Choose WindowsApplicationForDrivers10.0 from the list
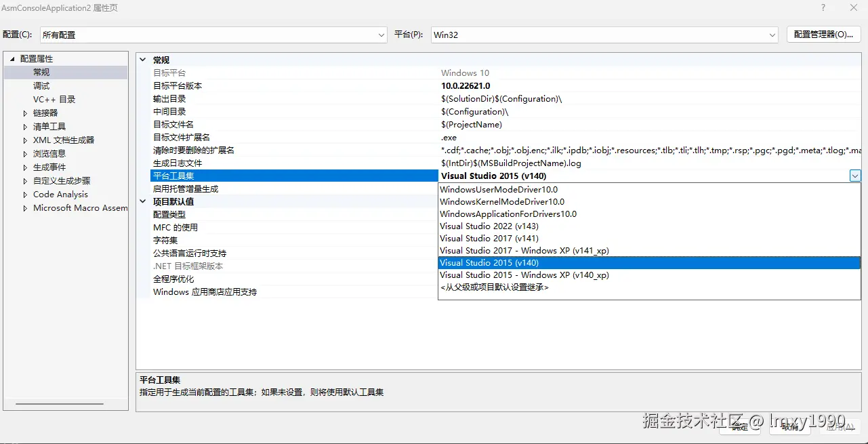868x444 pixels. [649, 214]
